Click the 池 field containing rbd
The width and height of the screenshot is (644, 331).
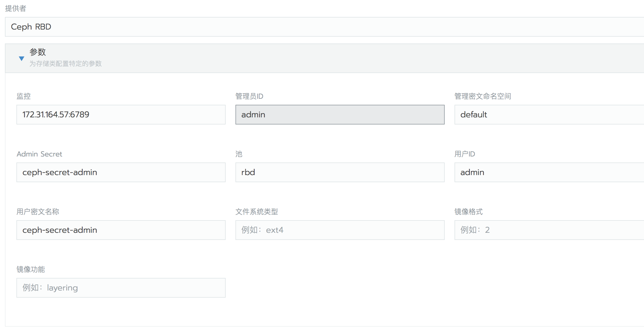(340, 172)
